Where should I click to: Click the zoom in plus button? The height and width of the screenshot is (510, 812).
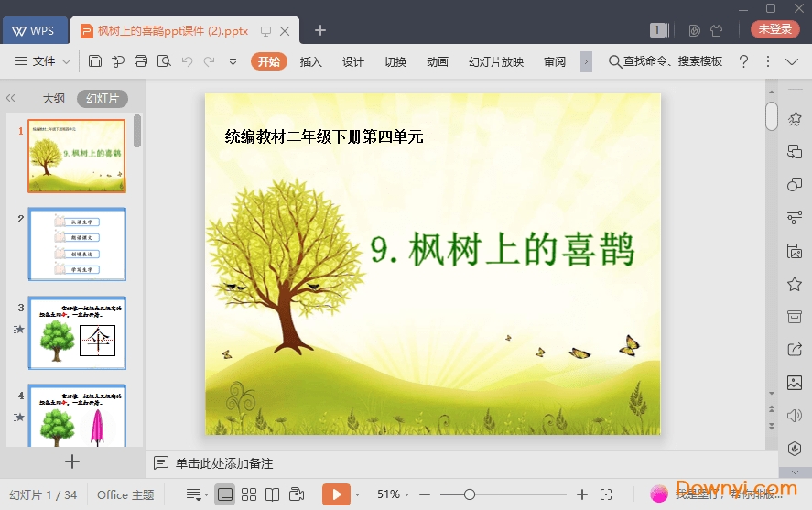582,495
